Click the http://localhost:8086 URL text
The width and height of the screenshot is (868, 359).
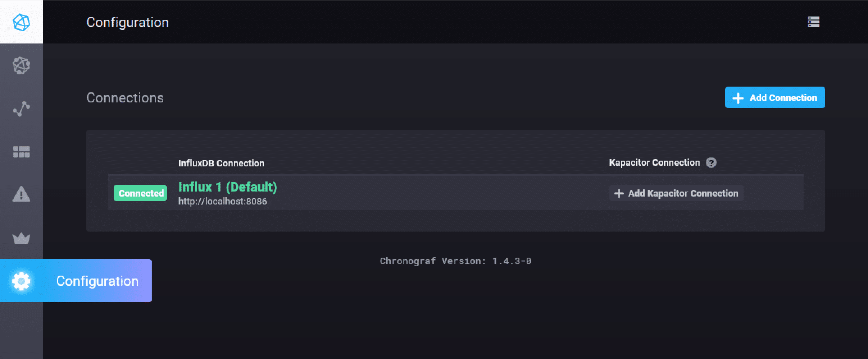(x=223, y=202)
